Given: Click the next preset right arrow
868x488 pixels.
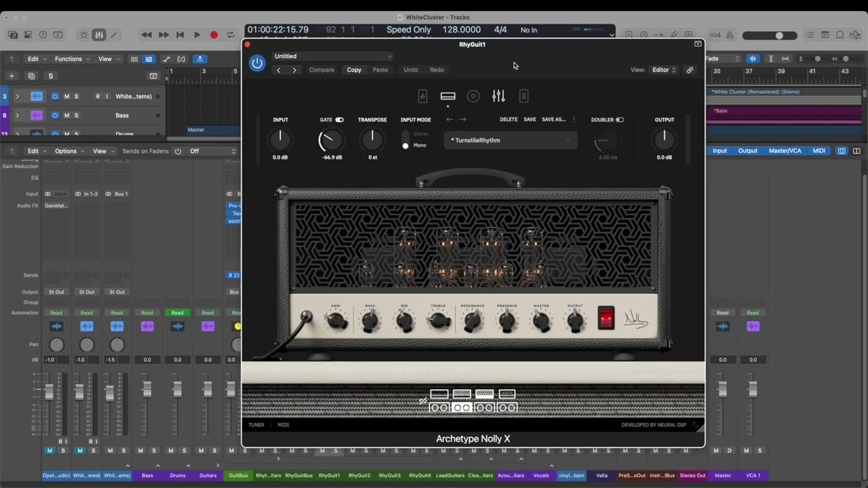Looking at the screenshot, I should click(463, 119).
